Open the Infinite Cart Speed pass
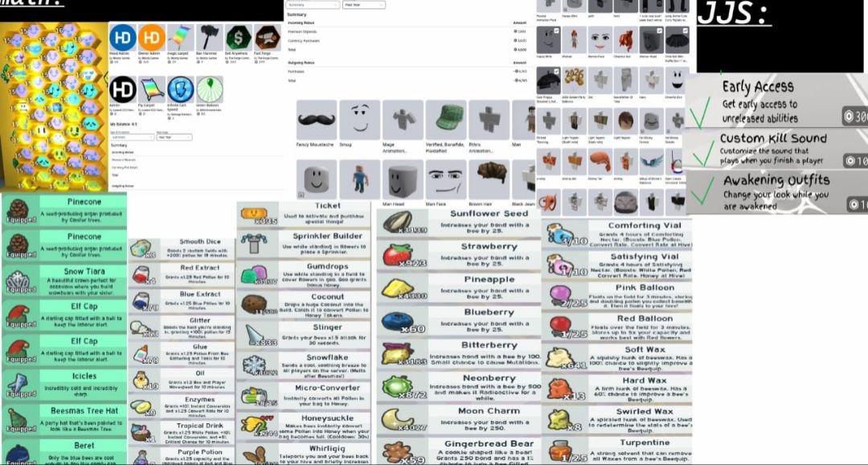 (181, 90)
